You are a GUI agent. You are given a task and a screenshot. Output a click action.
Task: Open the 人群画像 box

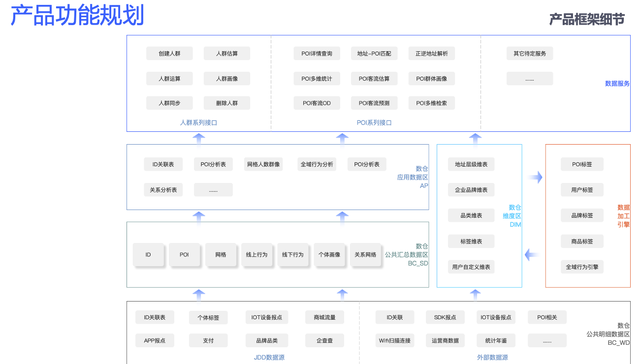(227, 78)
